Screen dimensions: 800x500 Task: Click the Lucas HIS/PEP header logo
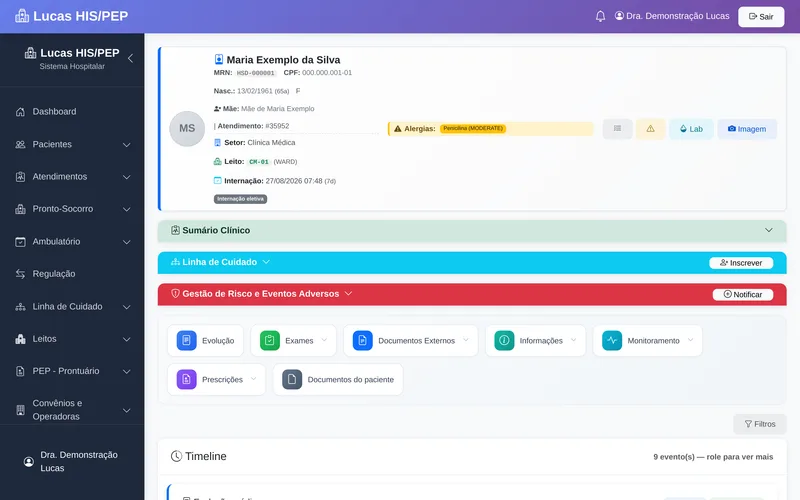[x=71, y=16]
